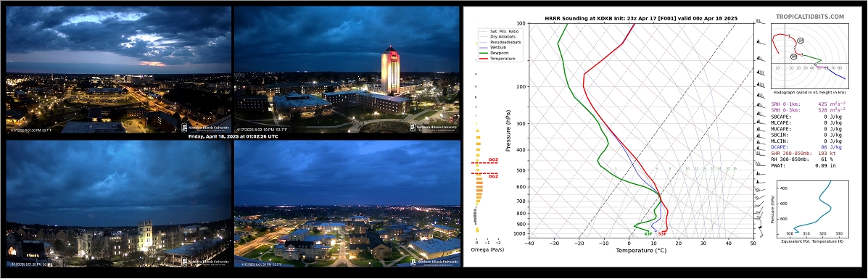Click the red '53F' surface temperature label
The width and height of the screenshot is (868, 279).
click(x=662, y=233)
